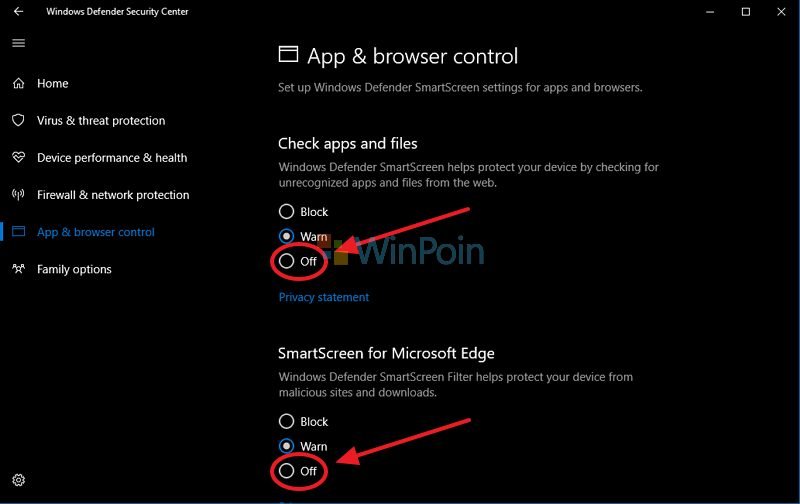Go to Virus & threat protection page
Viewport: 800px width, 504px height.
[x=101, y=121]
